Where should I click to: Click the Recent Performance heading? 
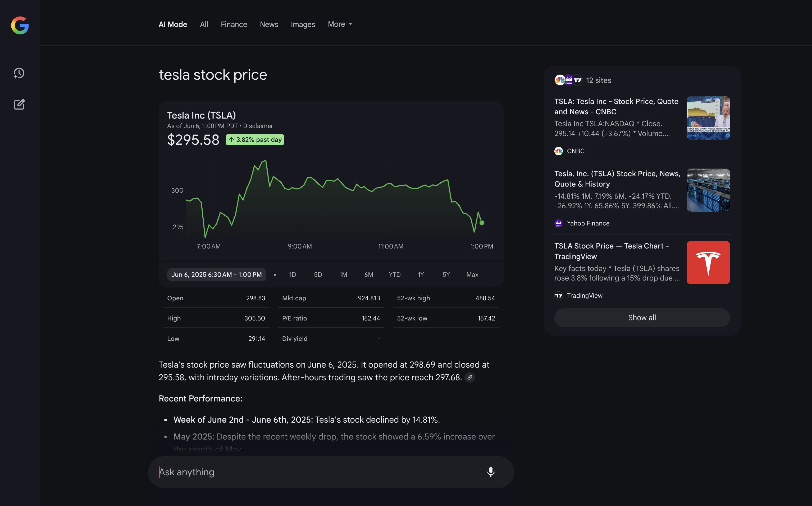(200, 399)
